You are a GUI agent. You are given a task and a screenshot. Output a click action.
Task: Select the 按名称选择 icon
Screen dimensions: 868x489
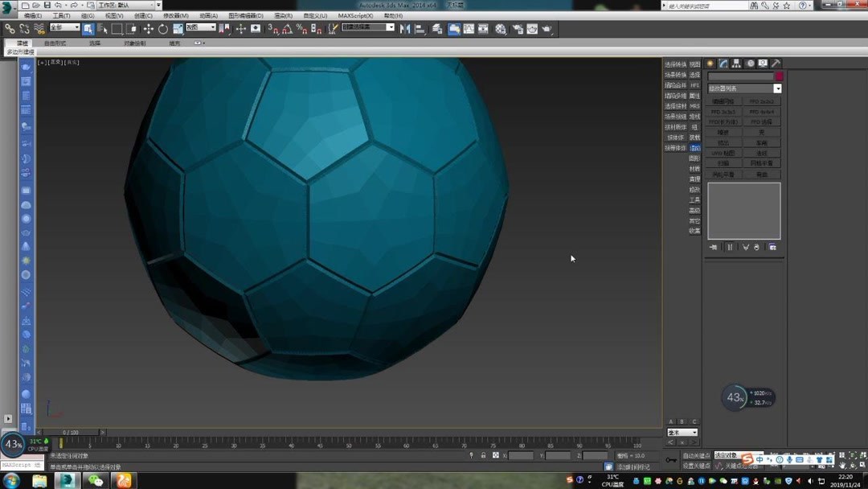(x=102, y=29)
